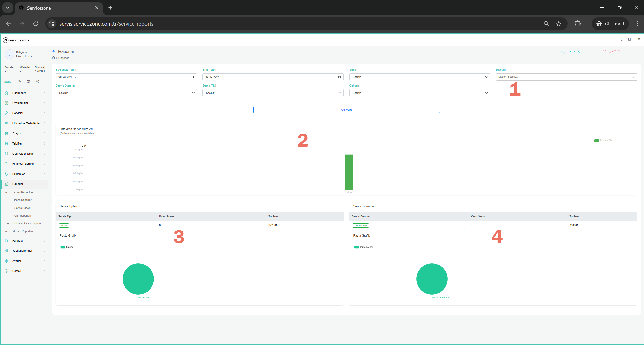
Task: Bookmark this page with the star icon
Action: [559, 24]
